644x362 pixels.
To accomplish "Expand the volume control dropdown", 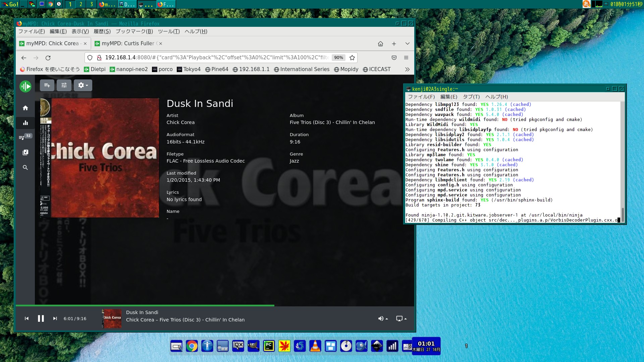I will [x=383, y=318].
